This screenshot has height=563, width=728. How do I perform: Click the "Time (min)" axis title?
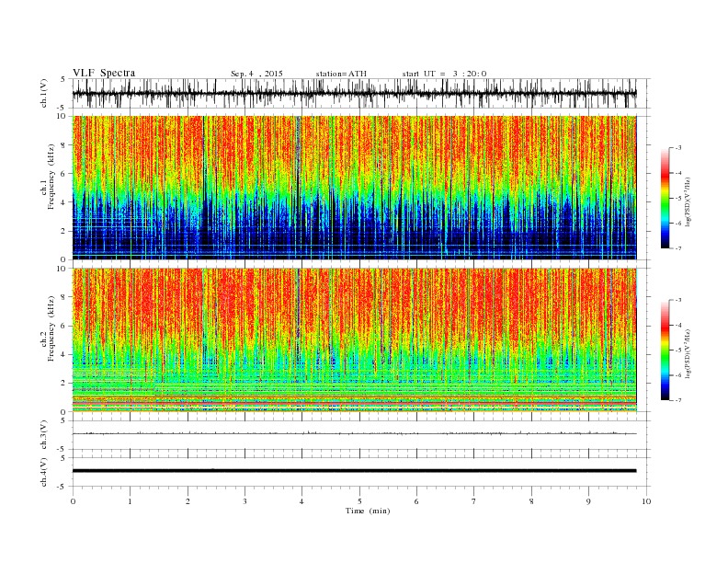point(368,511)
